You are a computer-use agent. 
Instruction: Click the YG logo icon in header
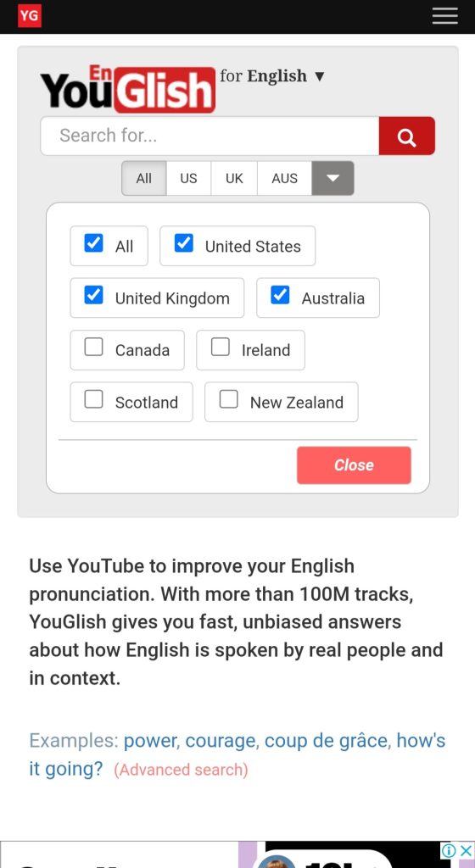pos(30,16)
